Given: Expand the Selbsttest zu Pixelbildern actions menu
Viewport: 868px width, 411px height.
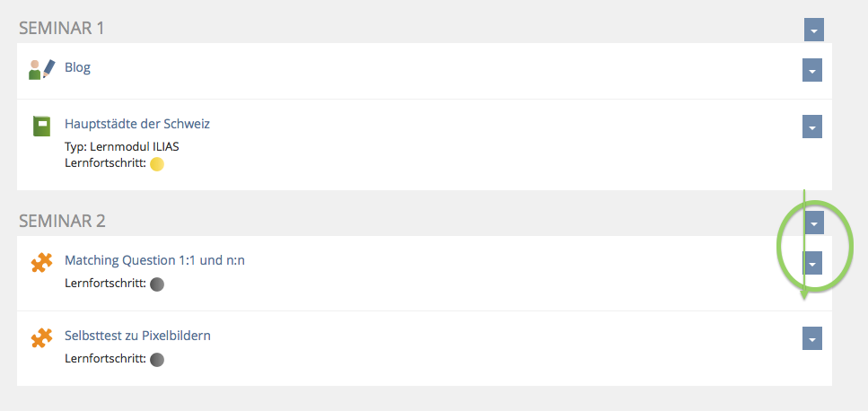Looking at the screenshot, I should 811,338.
